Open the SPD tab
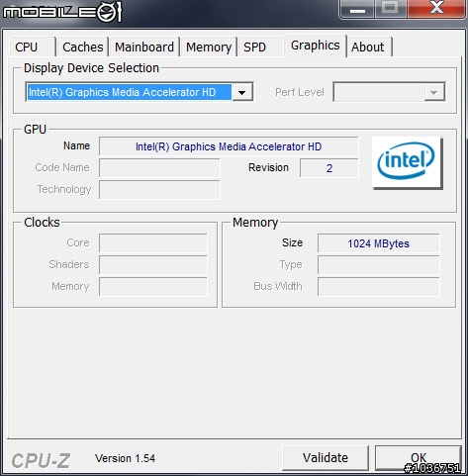 (260, 47)
